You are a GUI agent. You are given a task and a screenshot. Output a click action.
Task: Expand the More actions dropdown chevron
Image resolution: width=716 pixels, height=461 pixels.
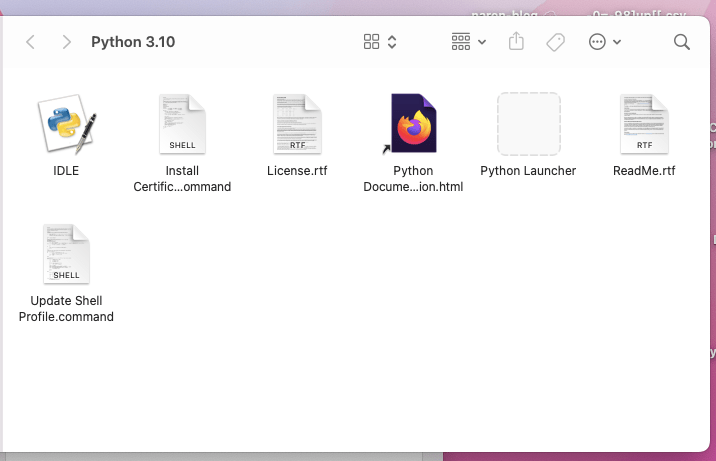617,42
